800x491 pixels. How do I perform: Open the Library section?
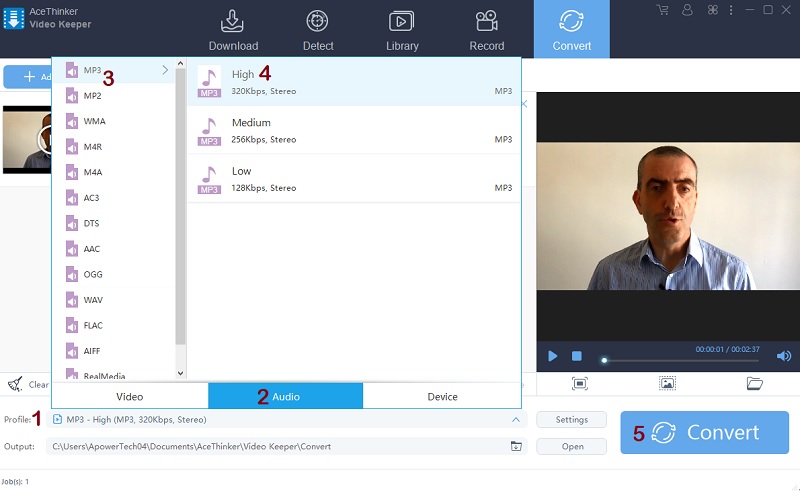402,30
